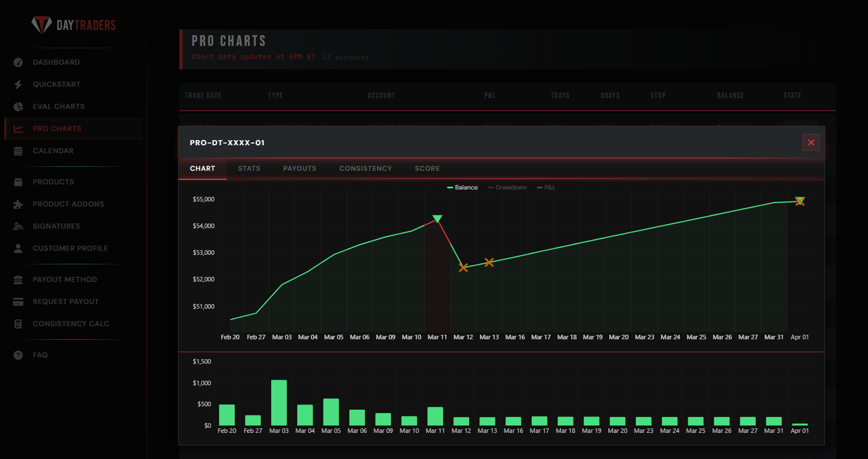Click the Trade Date column header
Viewport: 868px width, 459px height.
(203, 95)
